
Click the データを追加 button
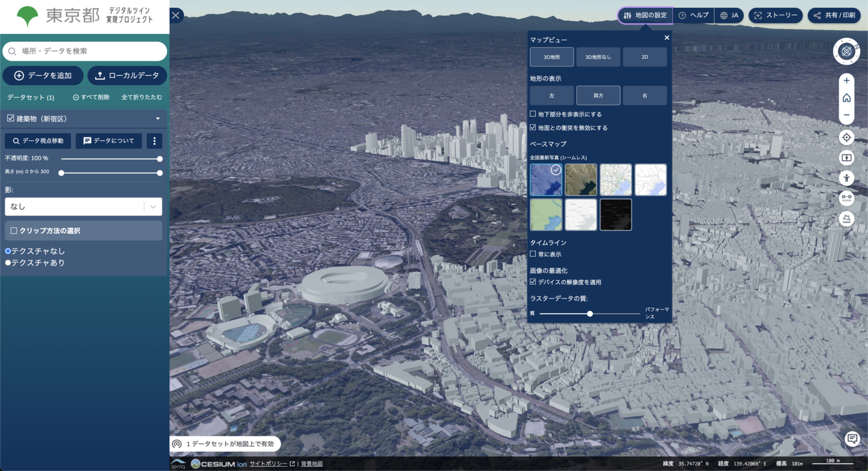tap(43, 75)
